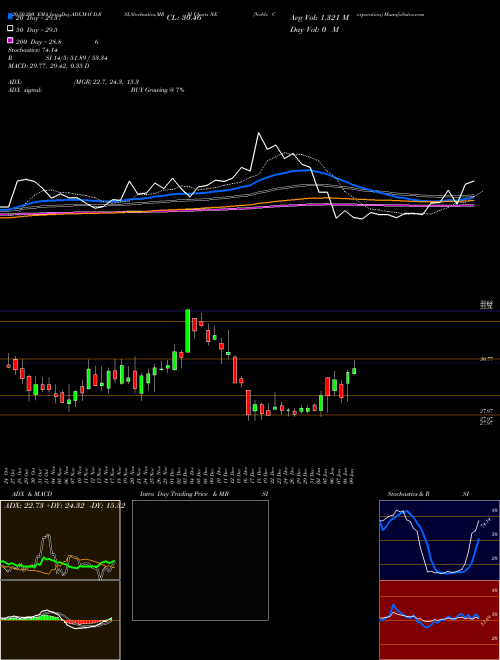Click the white 50 Day legend swatch
The width and height of the screenshot is (500, 660).
point(10,29)
